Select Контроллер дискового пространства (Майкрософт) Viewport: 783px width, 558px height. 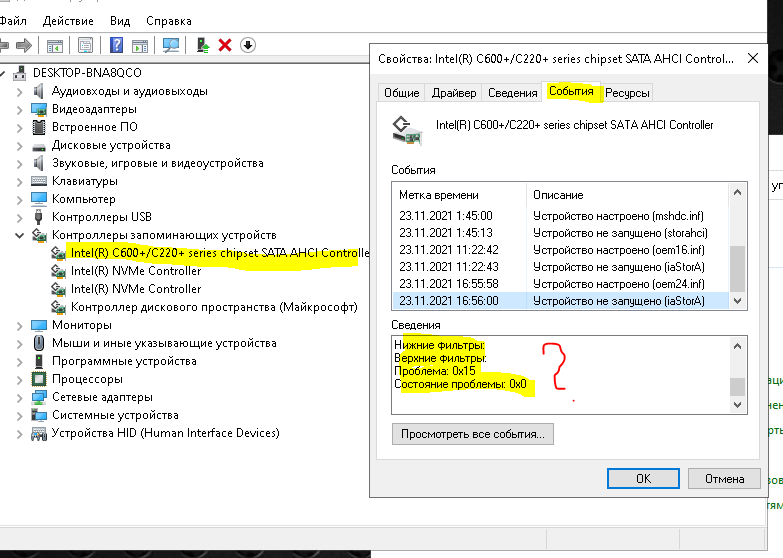(214, 307)
